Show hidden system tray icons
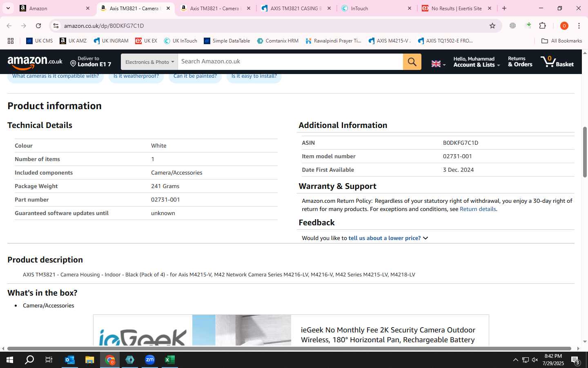 [x=515, y=360]
